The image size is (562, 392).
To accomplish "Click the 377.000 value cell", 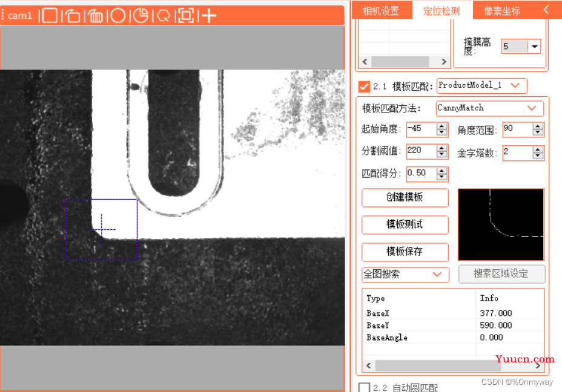I will coord(496,313).
